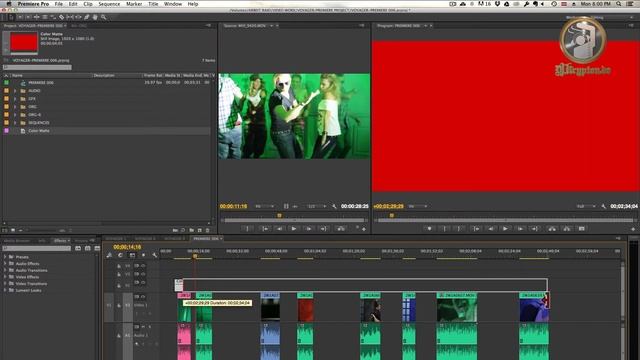Expand the GFX bin

click(x=15, y=99)
